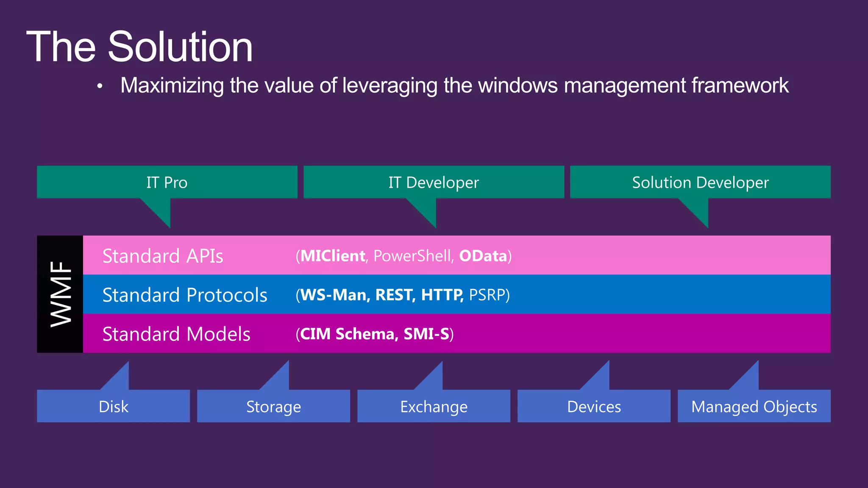The height and width of the screenshot is (488, 868).
Task: Select the Storage callout box
Action: pyautogui.click(x=273, y=406)
